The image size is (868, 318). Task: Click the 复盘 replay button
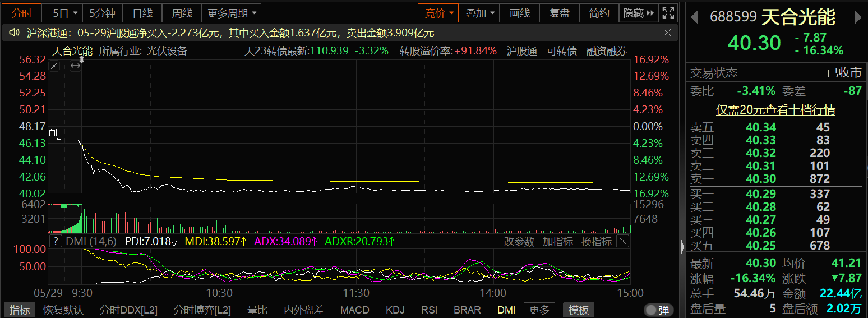559,13
